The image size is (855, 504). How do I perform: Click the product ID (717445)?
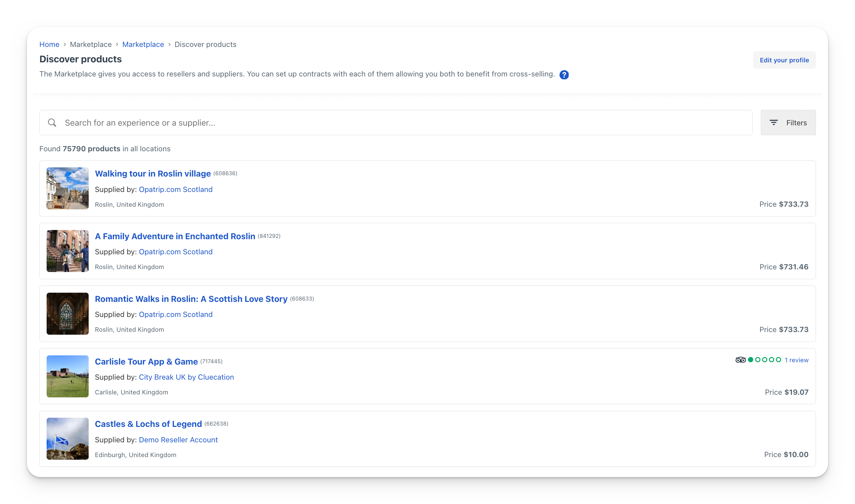point(211,361)
